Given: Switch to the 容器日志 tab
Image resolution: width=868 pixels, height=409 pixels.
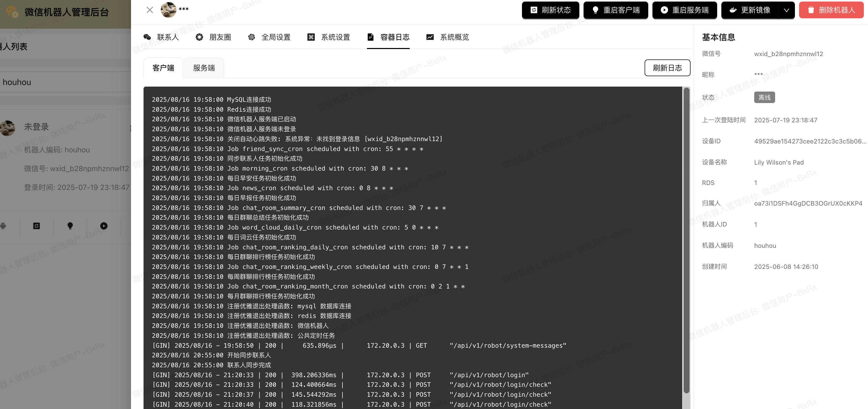Looking at the screenshot, I should 388,37.
